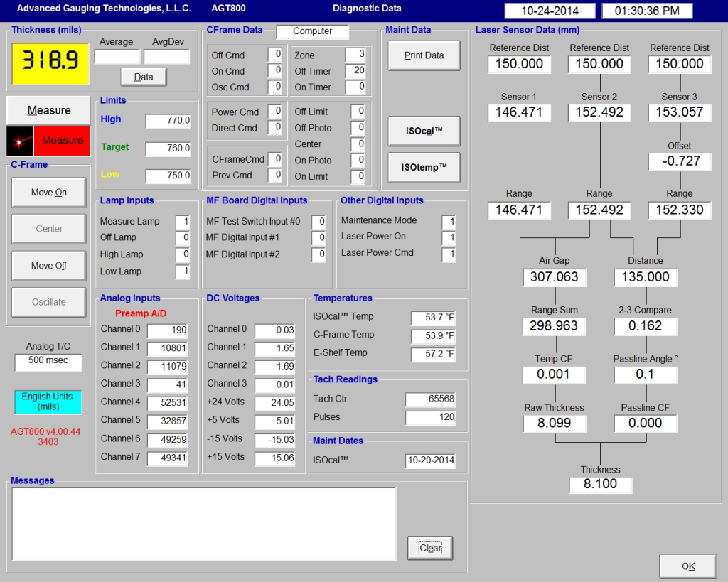Toggle the English Units (mils) indicator
728x582 pixels.
[47, 402]
